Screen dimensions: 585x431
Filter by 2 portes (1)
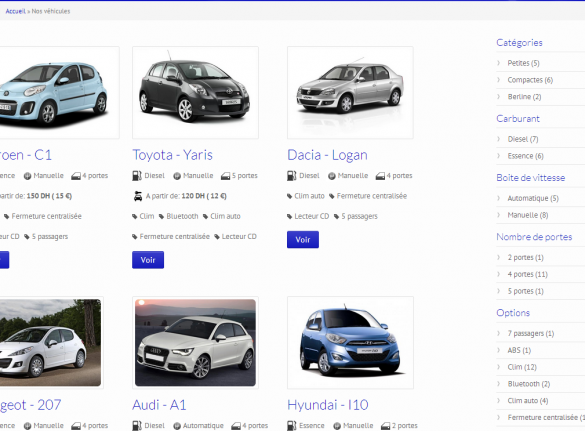pos(525,257)
